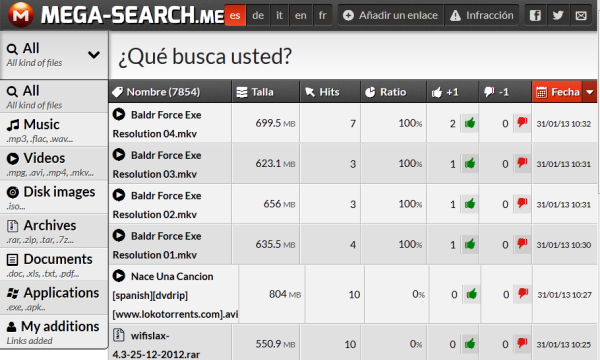
Task: Click the 699.5 MB size cell
Action: (x=266, y=123)
